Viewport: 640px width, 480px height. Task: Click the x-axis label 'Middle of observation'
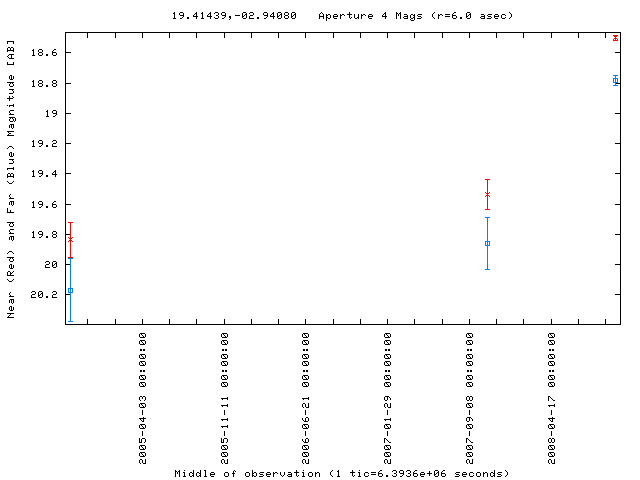pyautogui.click(x=247, y=473)
